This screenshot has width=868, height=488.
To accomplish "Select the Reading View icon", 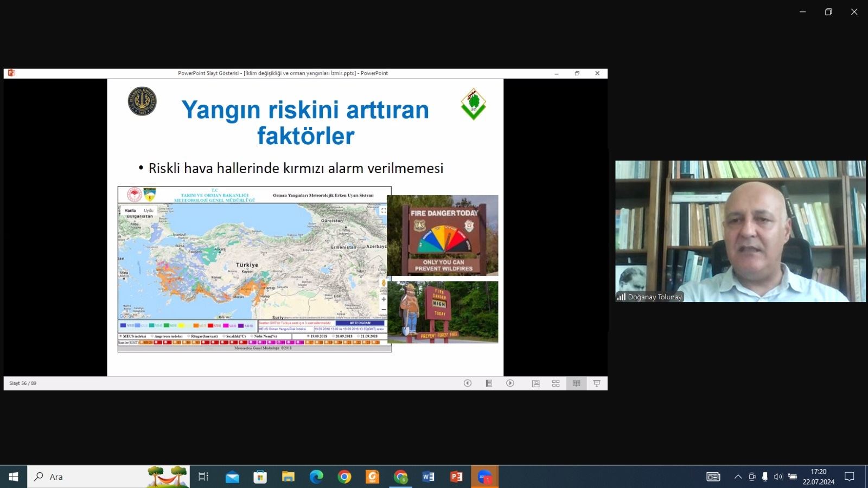I will point(576,383).
